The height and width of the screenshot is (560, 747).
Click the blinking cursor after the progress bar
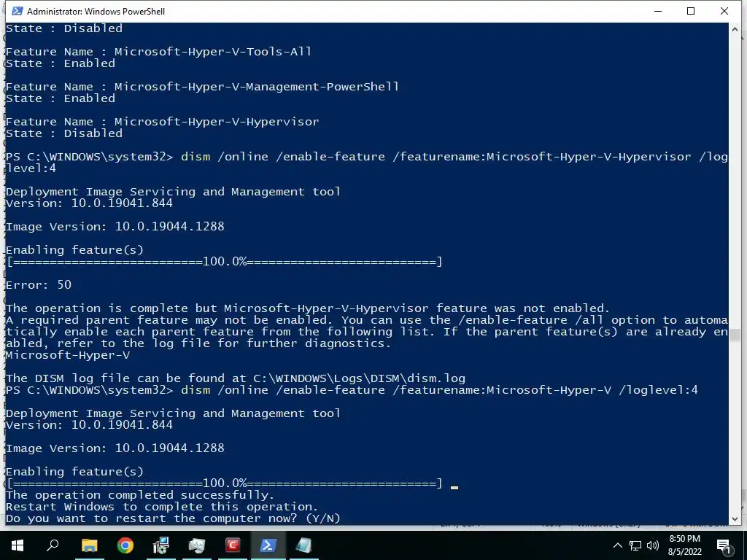click(x=454, y=487)
